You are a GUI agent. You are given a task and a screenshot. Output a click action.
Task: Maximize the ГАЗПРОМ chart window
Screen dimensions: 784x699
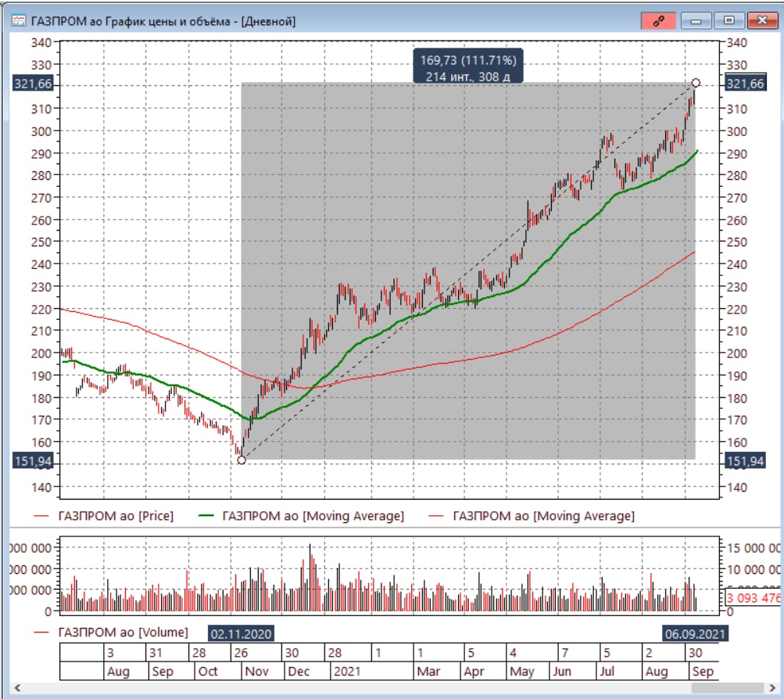pyautogui.click(x=729, y=20)
